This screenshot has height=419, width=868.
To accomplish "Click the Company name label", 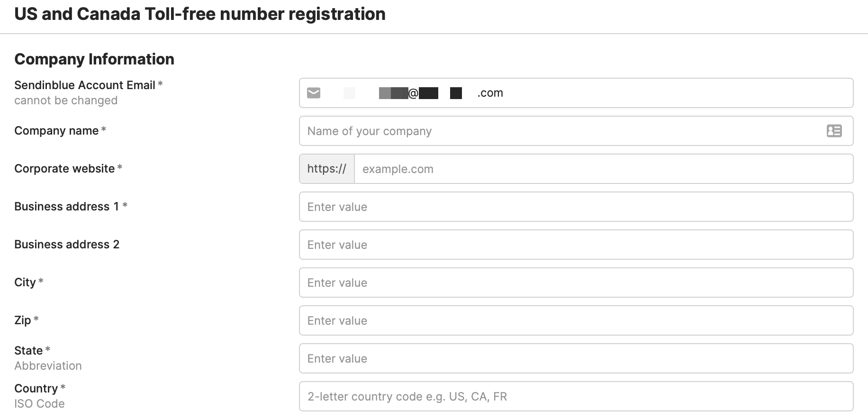I will click(56, 131).
